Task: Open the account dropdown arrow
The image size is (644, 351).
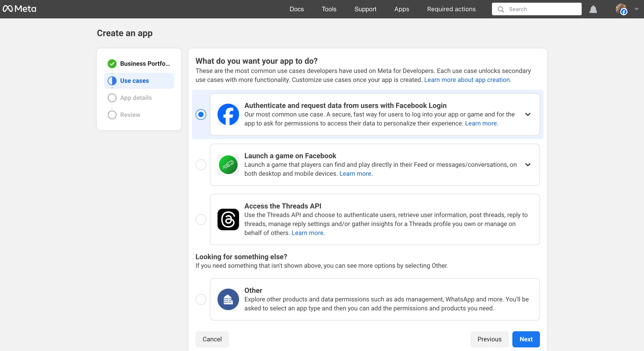Action: point(637,9)
